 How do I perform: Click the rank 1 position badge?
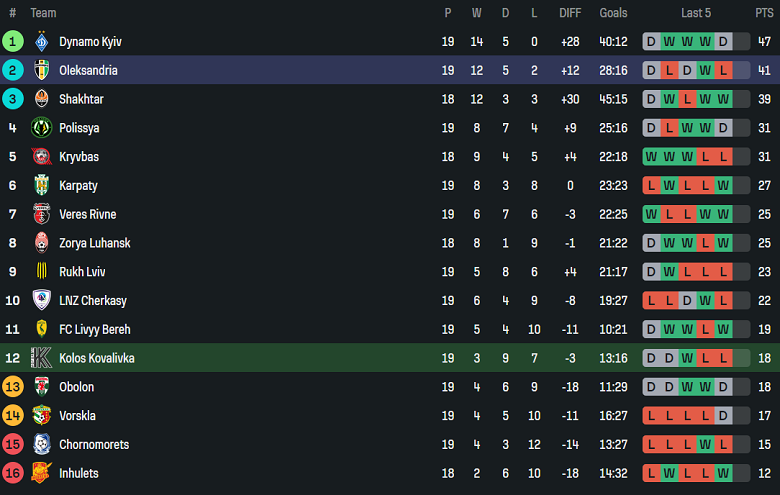click(x=13, y=42)
